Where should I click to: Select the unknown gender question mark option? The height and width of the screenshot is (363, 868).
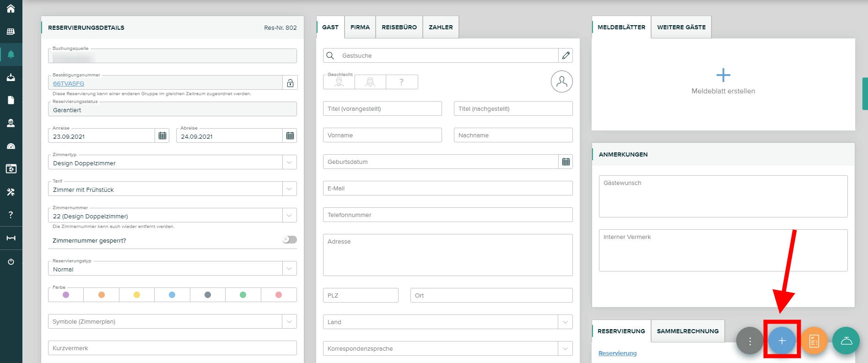[x=402, y=82]
